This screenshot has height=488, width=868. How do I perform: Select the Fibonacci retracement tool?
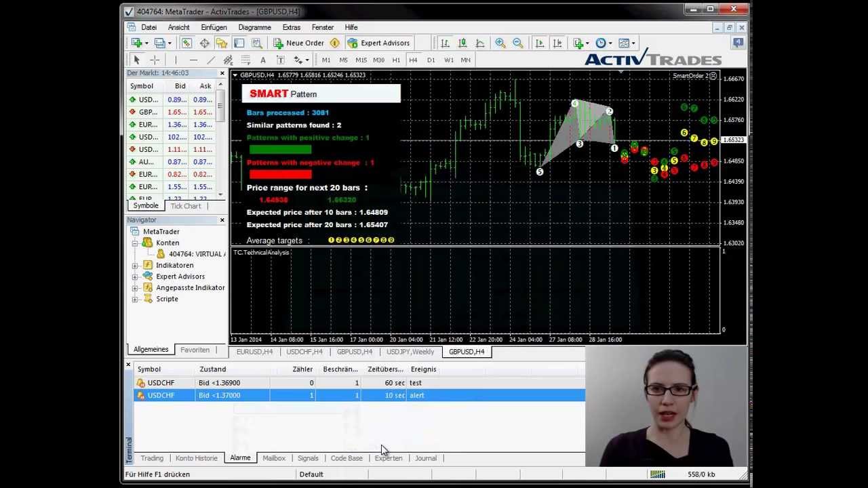245,60
